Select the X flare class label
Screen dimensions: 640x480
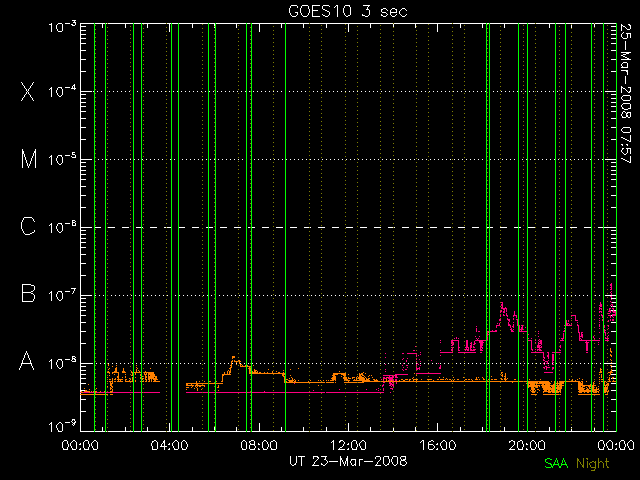pyautogui.click(x=28, y=91)
